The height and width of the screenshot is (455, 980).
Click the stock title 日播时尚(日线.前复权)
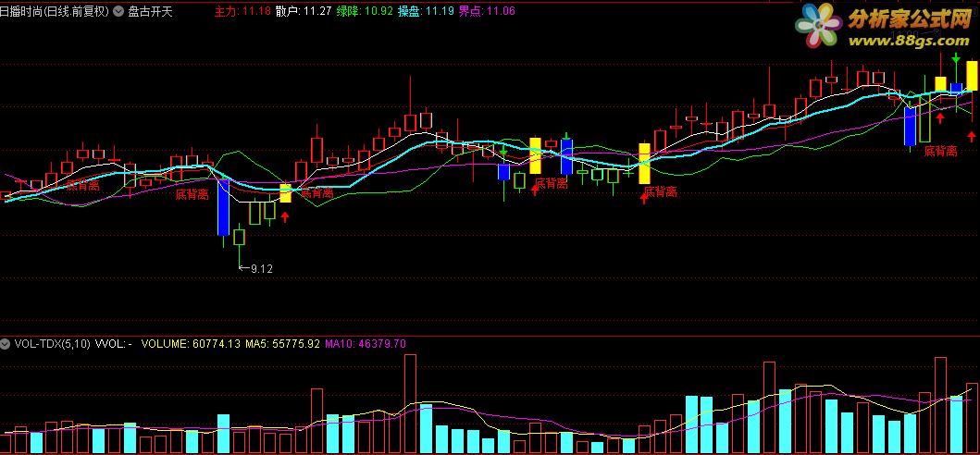(55, 11)
